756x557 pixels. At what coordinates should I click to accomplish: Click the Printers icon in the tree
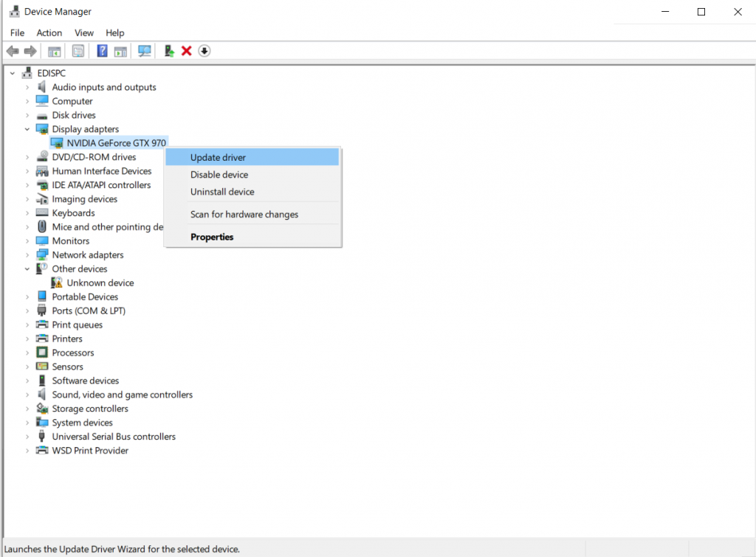[x=42, y=338]
